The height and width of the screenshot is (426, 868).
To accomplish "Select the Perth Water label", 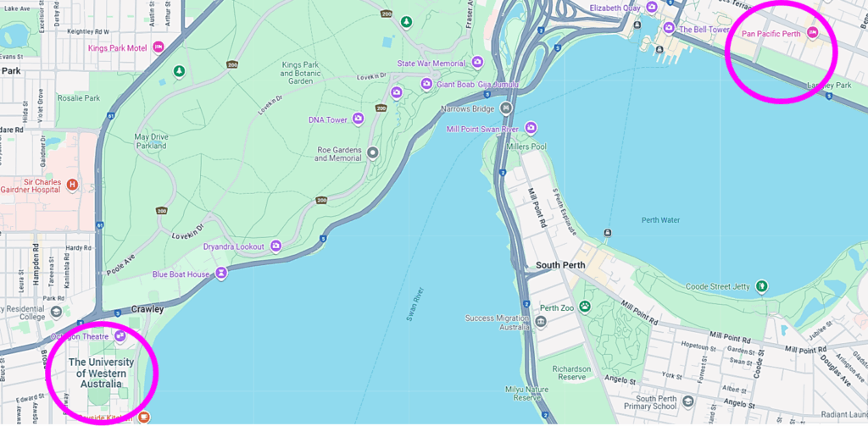I will click(x=661, y=220).
